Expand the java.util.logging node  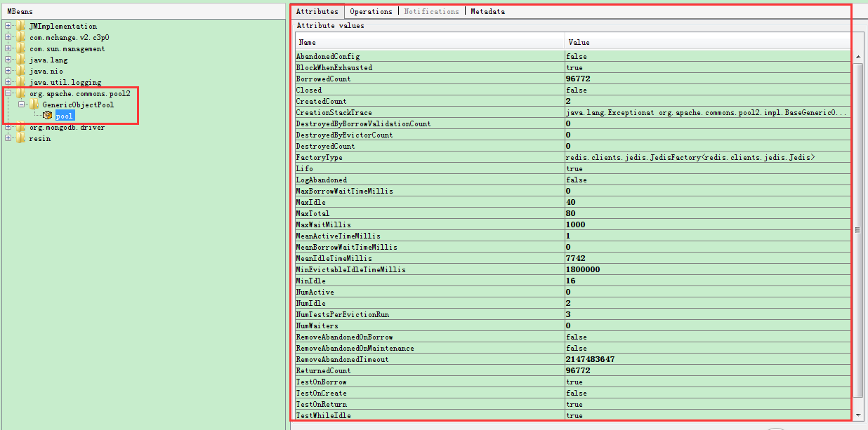(8, 82)
